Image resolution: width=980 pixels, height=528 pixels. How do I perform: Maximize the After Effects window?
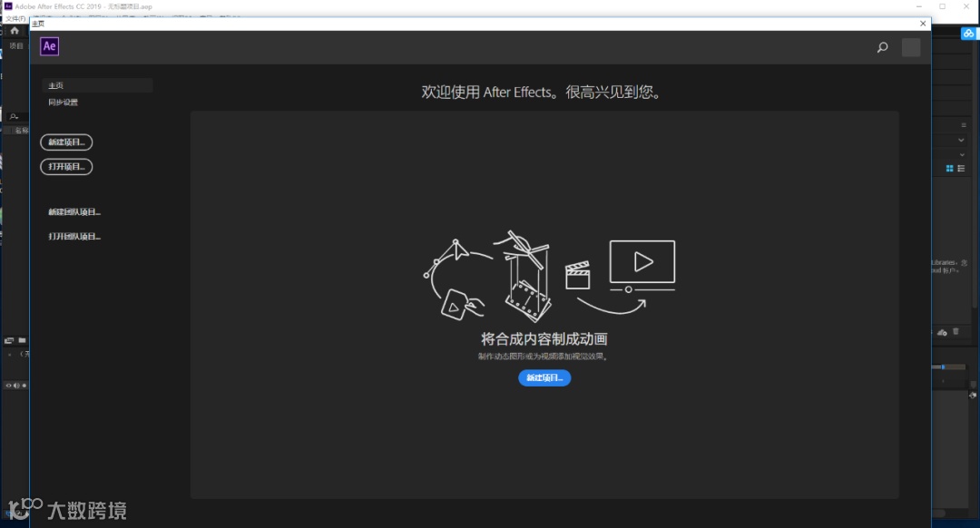(942, 6)
